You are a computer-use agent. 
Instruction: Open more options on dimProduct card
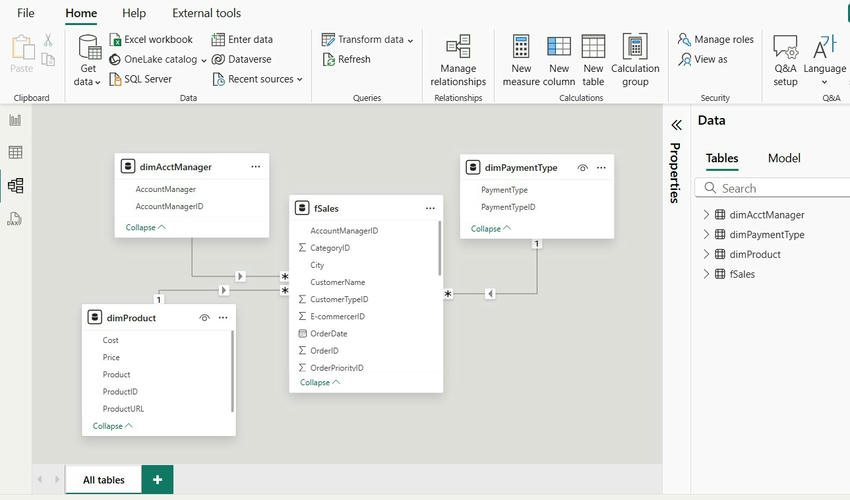point(223,318)
